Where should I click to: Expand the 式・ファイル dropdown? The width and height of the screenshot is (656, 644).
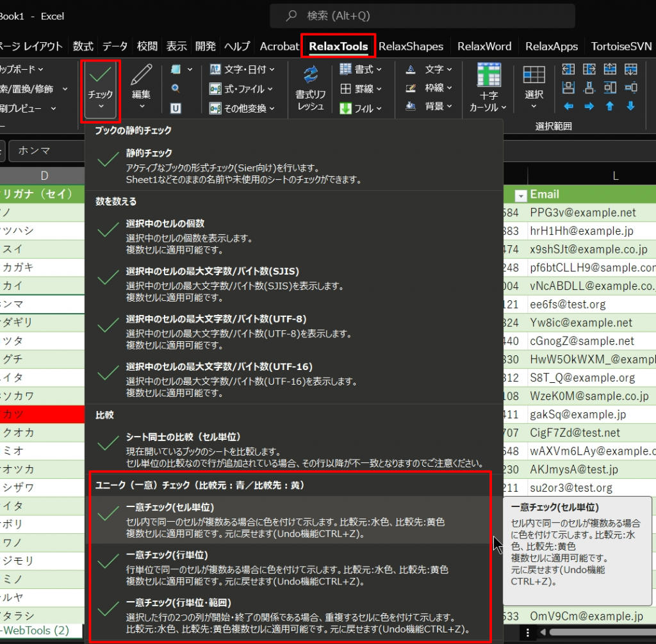pyautogui.click(x=241, y=88)
